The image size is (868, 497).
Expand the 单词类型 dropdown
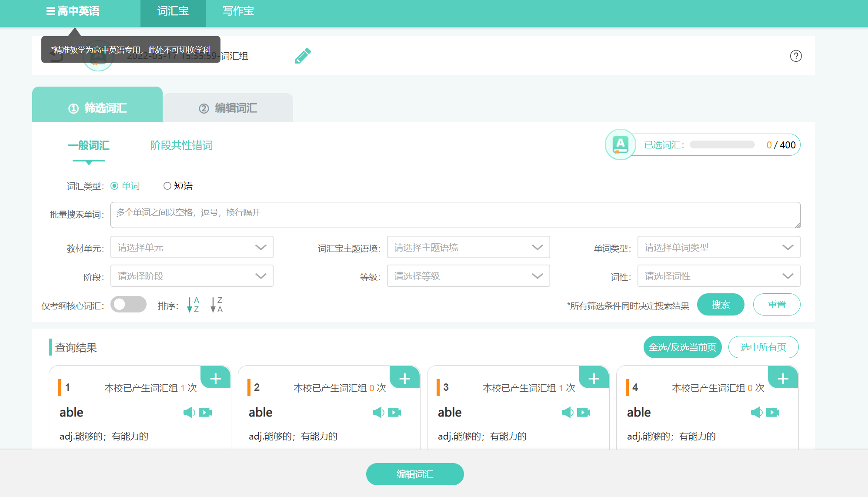coord(719,247)
